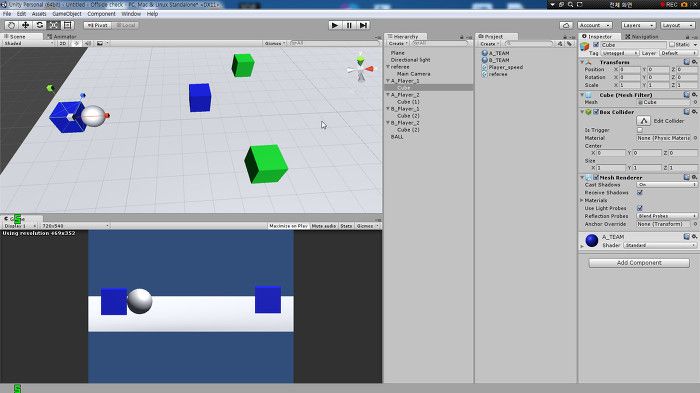Toggle Maximize on Play button

pos(288,226)
